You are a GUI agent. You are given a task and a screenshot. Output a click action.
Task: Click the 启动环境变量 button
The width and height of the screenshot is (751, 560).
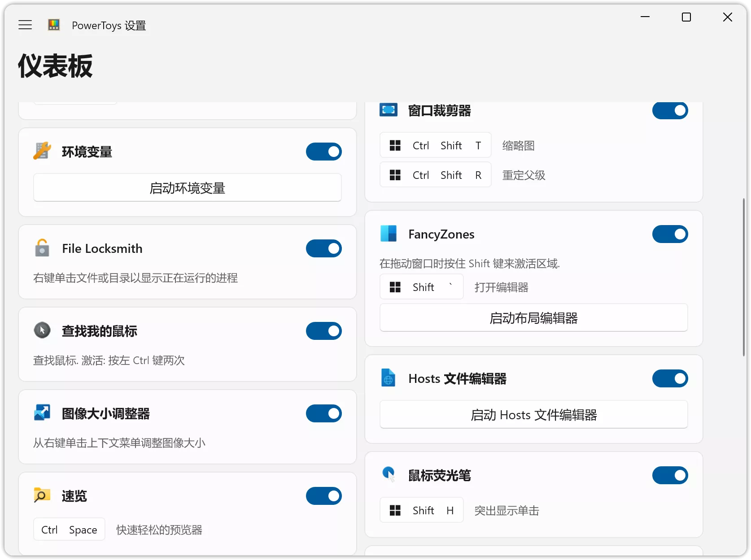point(187,187)
